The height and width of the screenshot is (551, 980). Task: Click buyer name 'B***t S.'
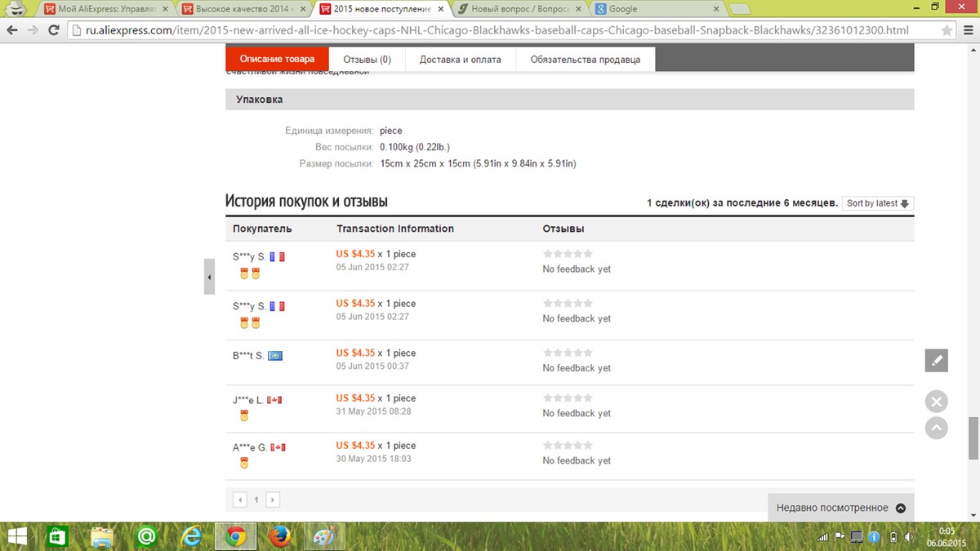pyautogui.click(x=248, y=356)
